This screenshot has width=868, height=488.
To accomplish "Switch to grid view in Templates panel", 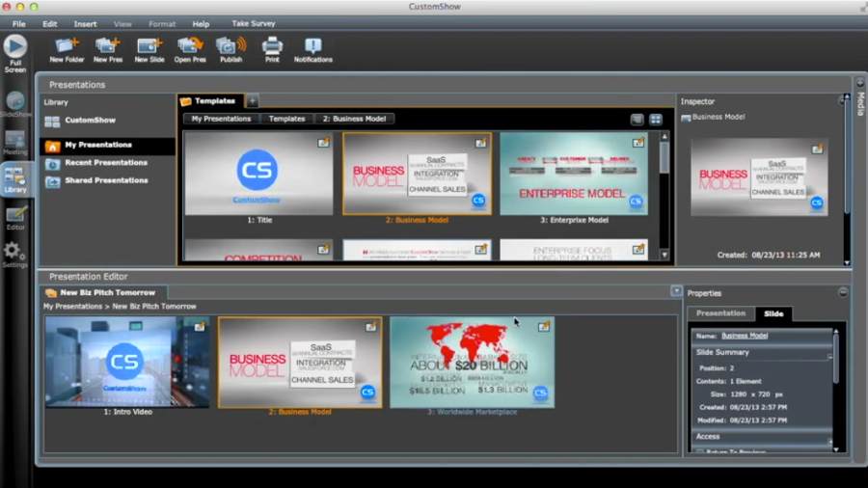I will tap(656, 120).
